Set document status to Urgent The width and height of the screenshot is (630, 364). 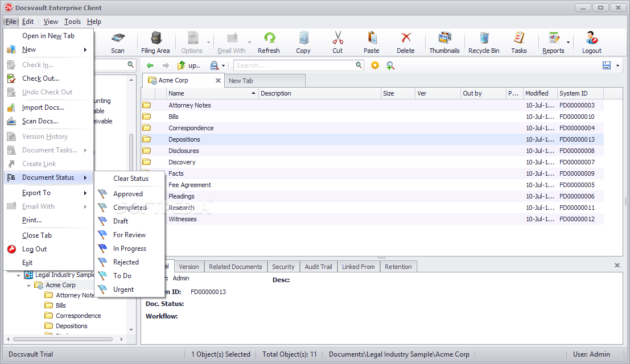130,289
